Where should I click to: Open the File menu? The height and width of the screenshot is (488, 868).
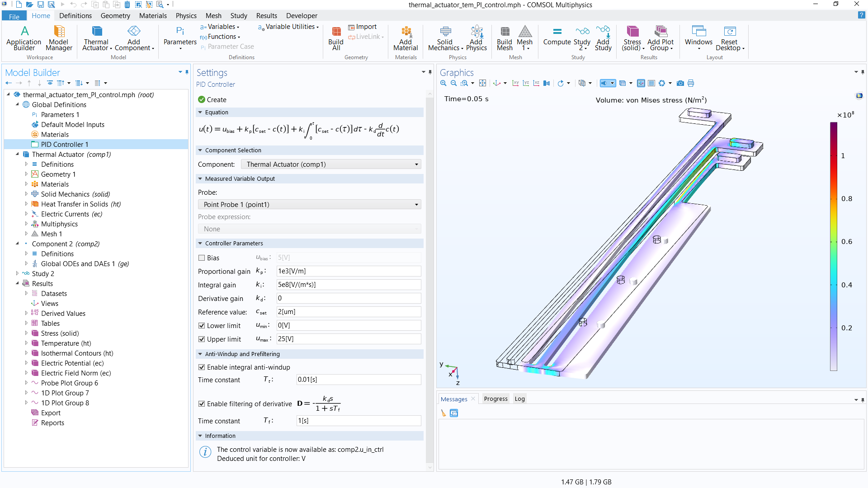tap(14, 16)
